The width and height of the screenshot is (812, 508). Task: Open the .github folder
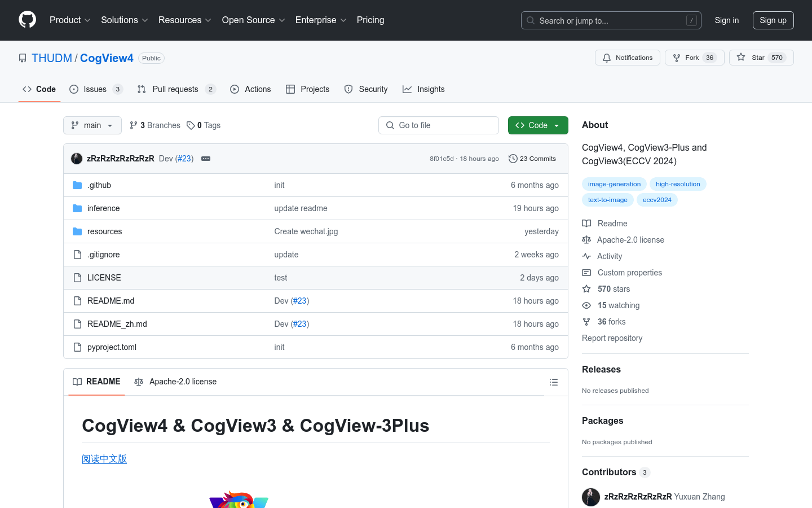click(x=99, y=185)
